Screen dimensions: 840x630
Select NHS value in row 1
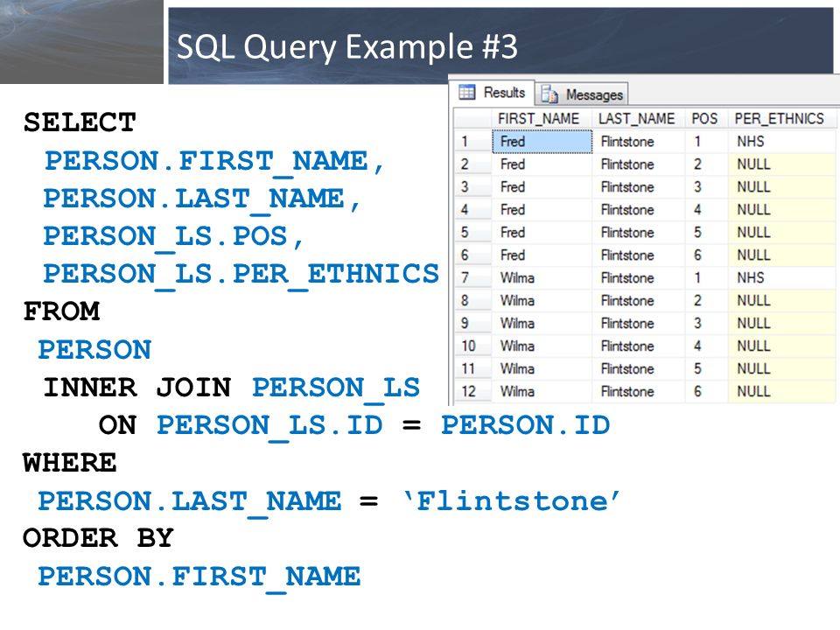click(781, 142)
